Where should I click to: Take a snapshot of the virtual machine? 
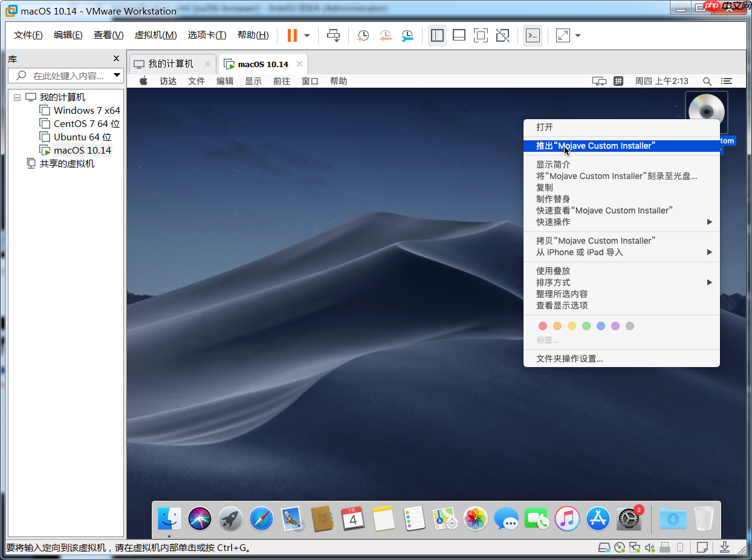coord(363,35)
